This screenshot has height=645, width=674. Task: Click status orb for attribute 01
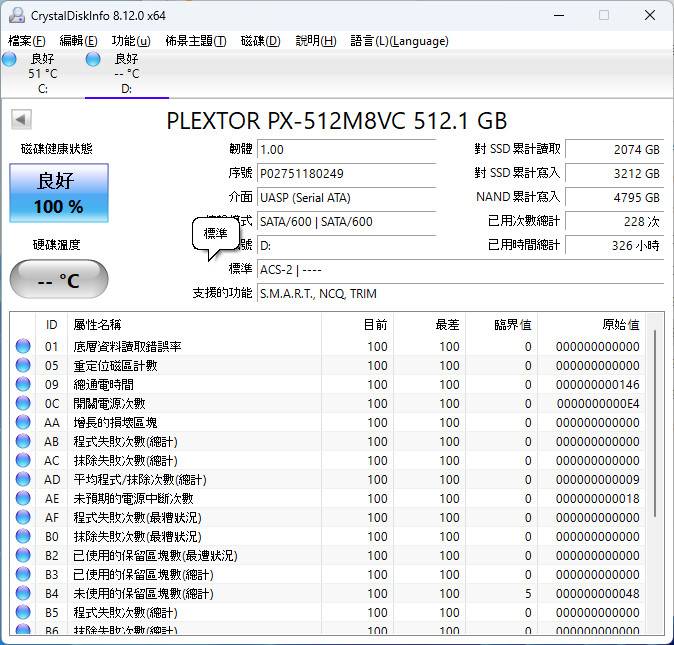point(23,346)
